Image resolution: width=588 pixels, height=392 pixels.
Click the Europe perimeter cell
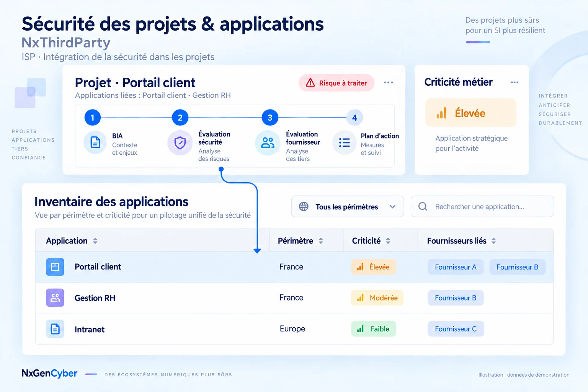pyautogui.click(x=292, y=329)
